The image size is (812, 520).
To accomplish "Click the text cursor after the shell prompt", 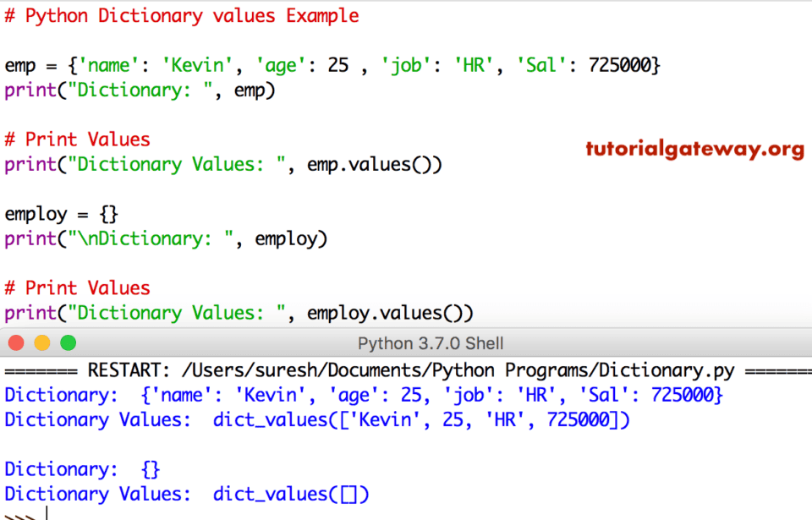I will tap(48, 512).
